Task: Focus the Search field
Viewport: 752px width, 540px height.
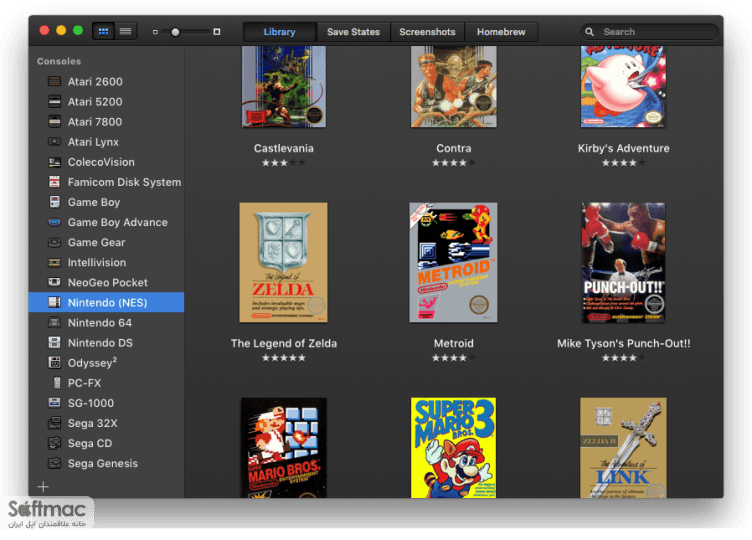Action: tap(649, 32)
